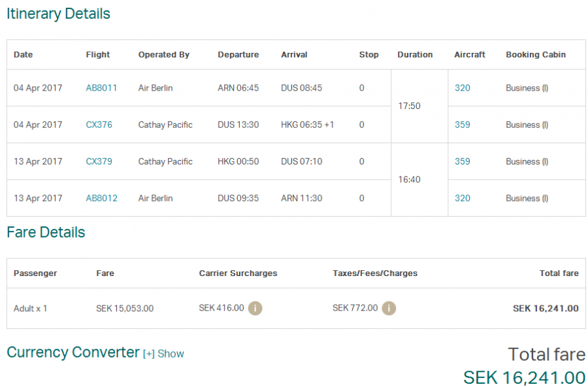
Task: Click the Booking Cabin column header
Action: pyautogui.click(x=536, y=55)
